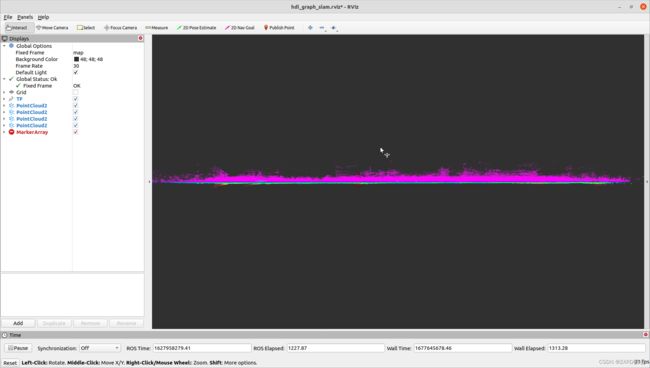Expand the MarkerArray tree item
The image size is (650, 368).
click(4, 132)
